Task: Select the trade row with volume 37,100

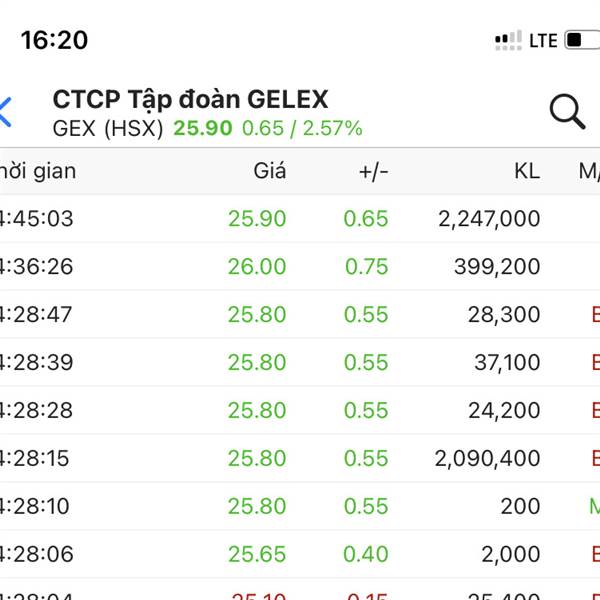Action: coord(300,362)
